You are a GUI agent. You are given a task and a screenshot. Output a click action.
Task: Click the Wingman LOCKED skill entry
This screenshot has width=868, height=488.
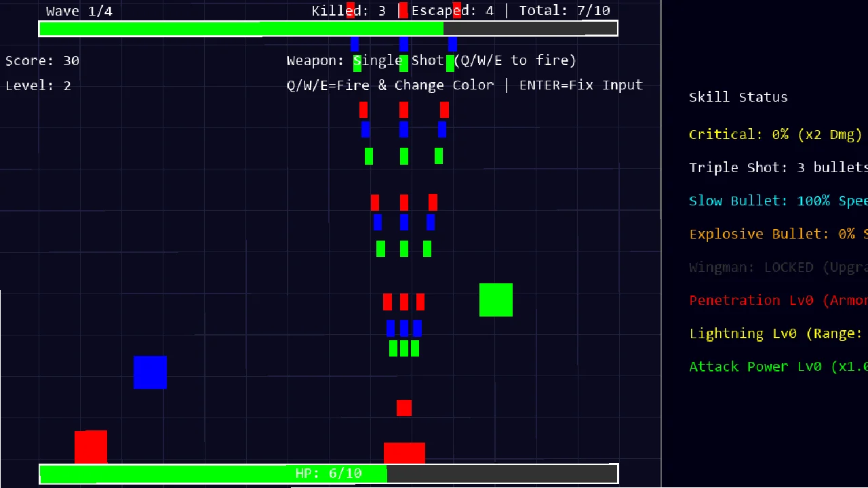[778, 267]
